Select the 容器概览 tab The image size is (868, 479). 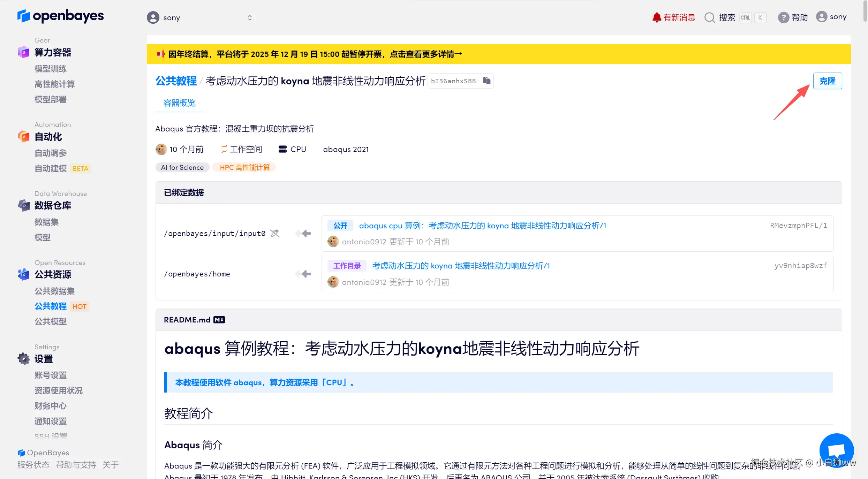click(179, 103)
